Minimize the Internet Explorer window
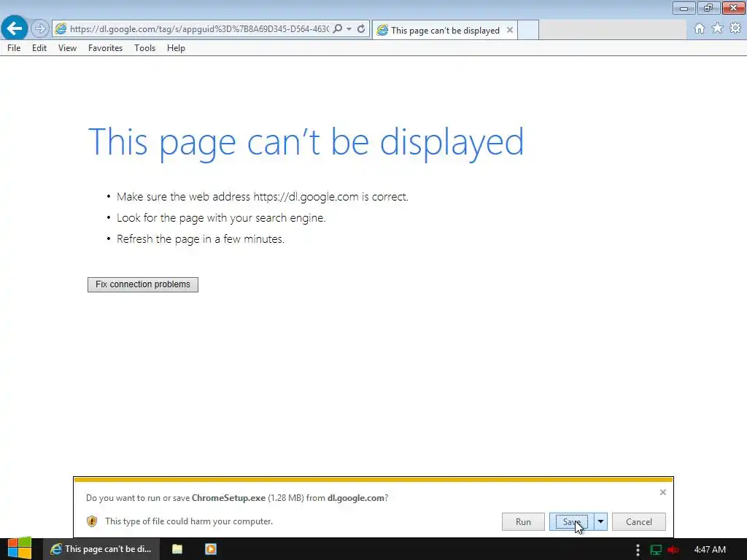This screenshot has width=747, height=560. click(x=684, y=8)
